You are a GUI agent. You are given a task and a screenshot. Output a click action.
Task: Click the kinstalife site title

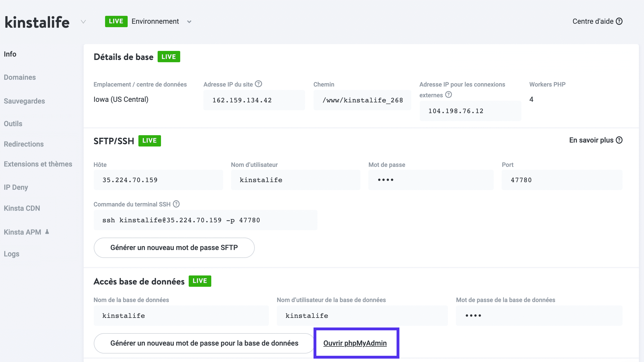click(37, 22)
